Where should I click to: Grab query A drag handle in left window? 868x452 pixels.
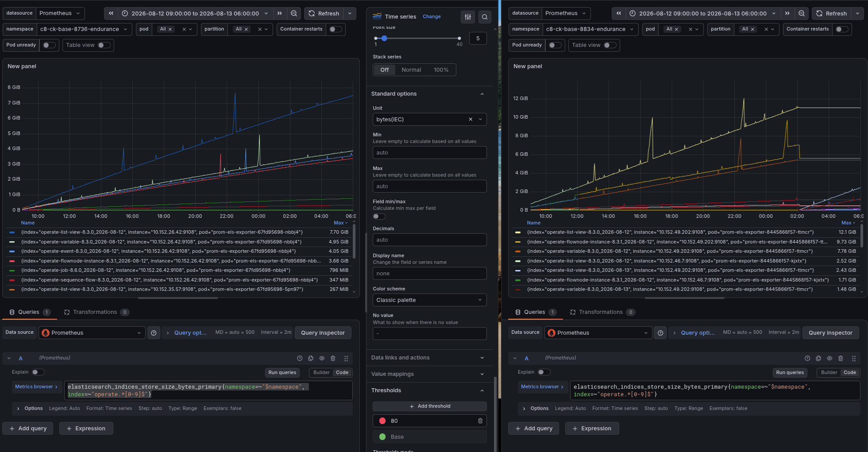[x=346, y=358]
